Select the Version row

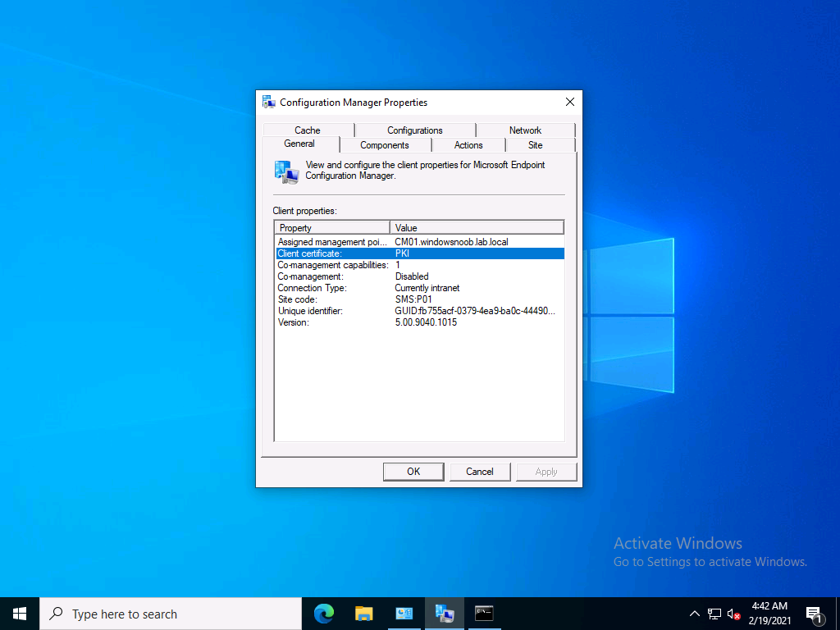[x=419, y=322]
